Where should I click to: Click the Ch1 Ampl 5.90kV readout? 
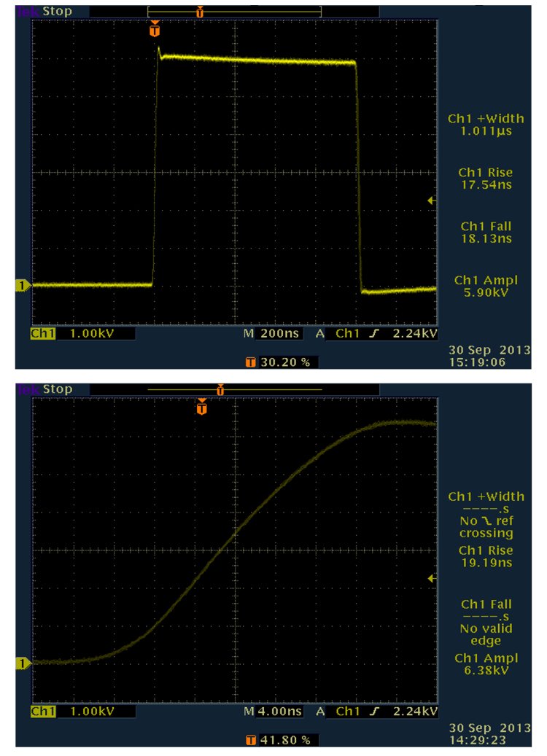485,286
